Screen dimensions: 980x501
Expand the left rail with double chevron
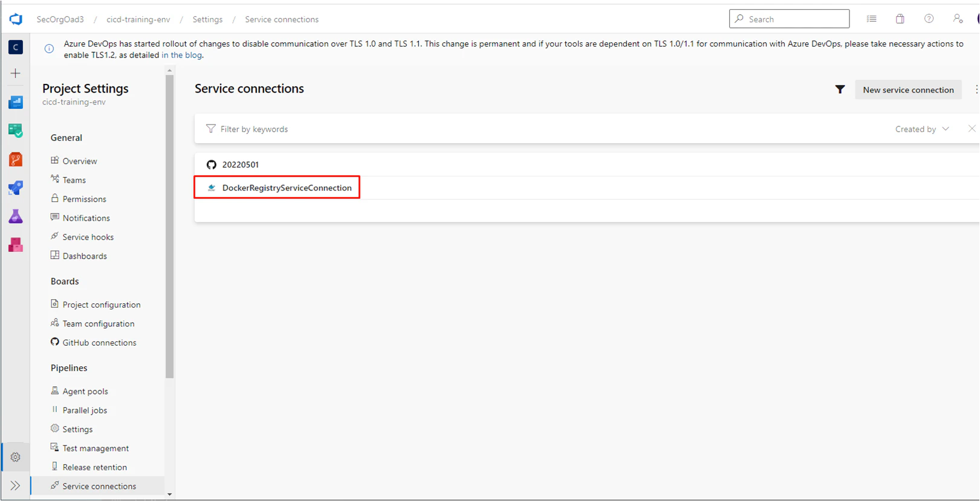(x=16, y=486)
